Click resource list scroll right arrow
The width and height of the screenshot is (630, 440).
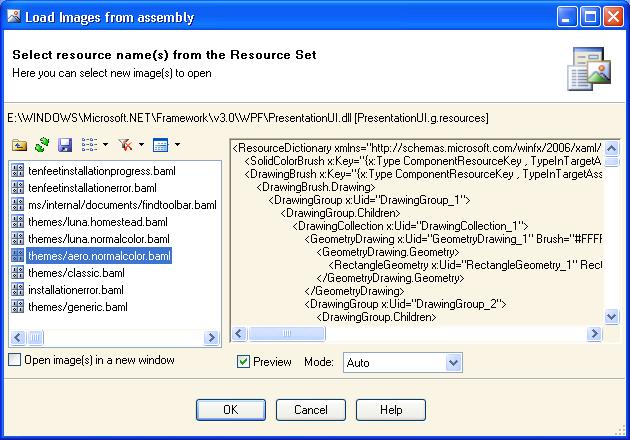211,338
